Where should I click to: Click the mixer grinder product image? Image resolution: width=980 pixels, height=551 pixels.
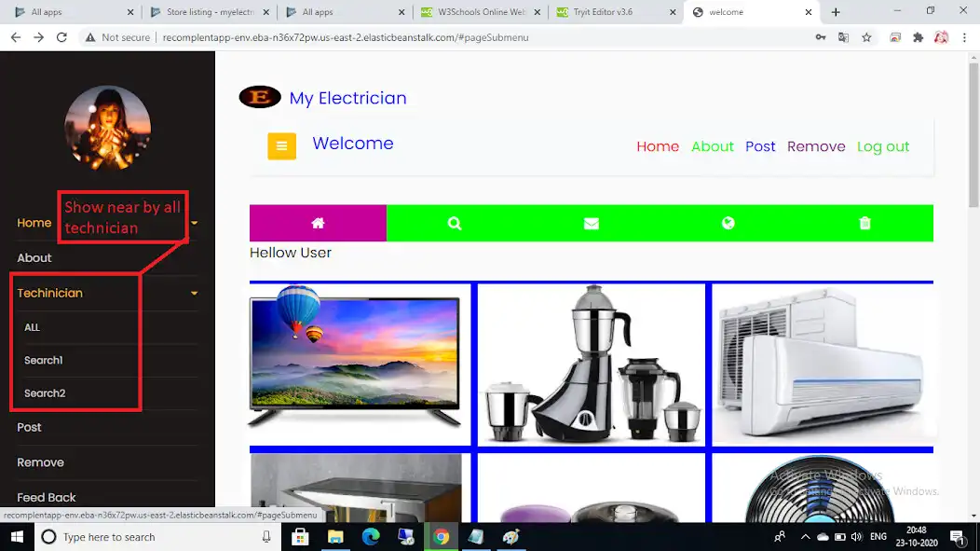592,365
